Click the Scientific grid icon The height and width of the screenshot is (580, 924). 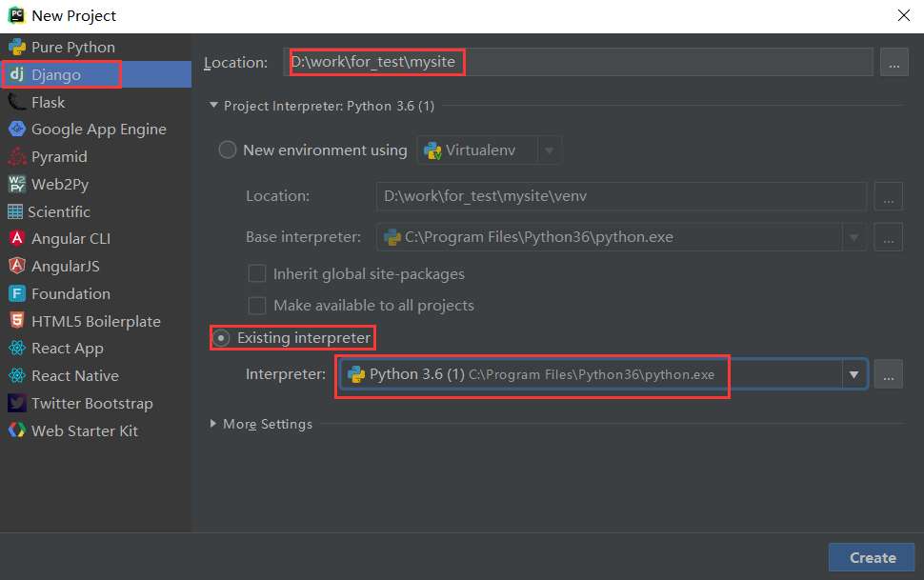15,211
